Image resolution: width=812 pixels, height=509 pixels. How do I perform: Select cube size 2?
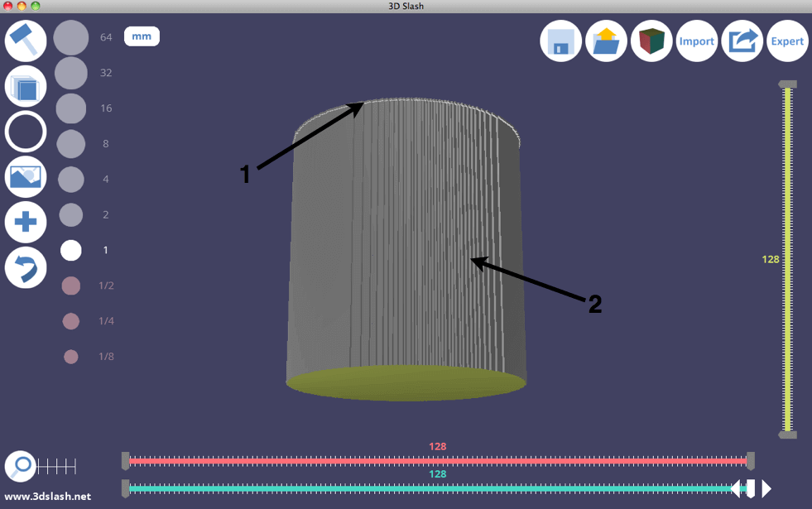(x=71, y=215)
